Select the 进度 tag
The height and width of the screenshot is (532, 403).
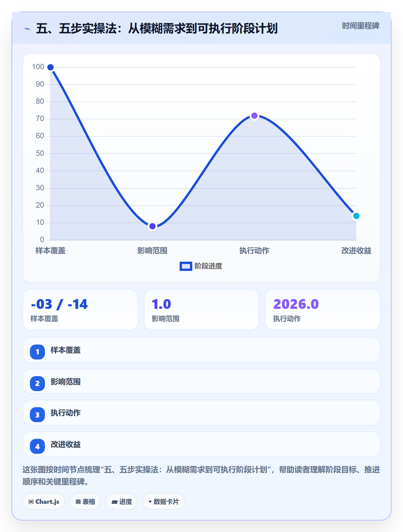pyautogui.click(x=121, y=502)
